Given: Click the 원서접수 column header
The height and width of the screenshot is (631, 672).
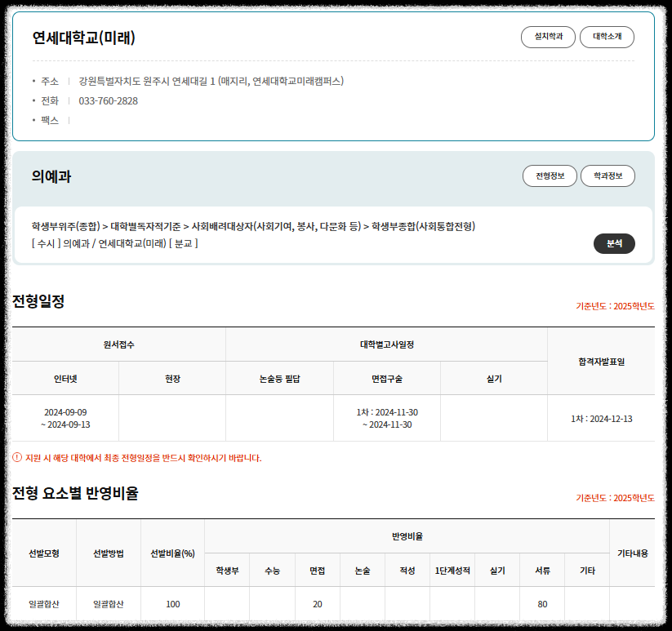Looking at the screenshot, I should click(x=118, y=344).
